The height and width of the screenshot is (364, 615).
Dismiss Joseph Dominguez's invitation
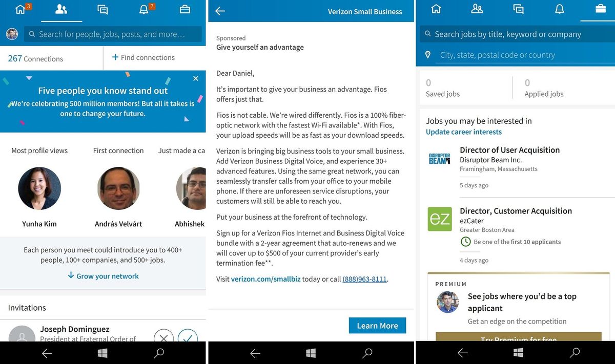click(163, 338)
